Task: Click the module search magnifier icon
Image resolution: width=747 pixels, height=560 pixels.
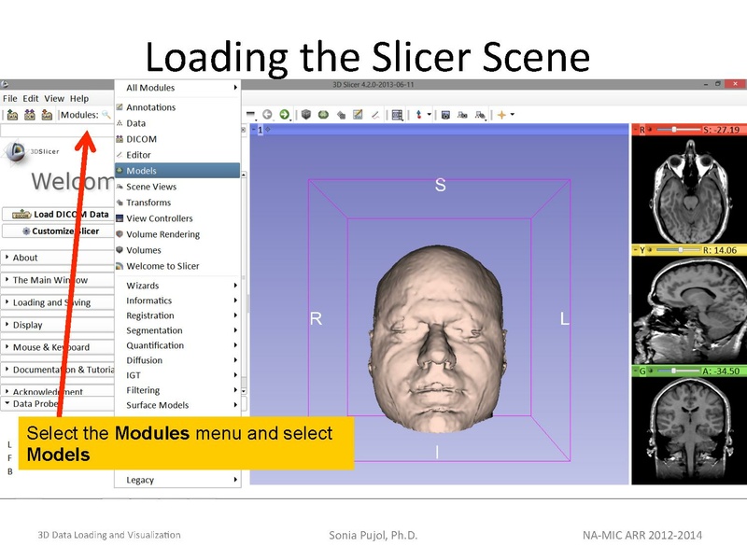Action: pyautogui.click(x=106, y=115)
